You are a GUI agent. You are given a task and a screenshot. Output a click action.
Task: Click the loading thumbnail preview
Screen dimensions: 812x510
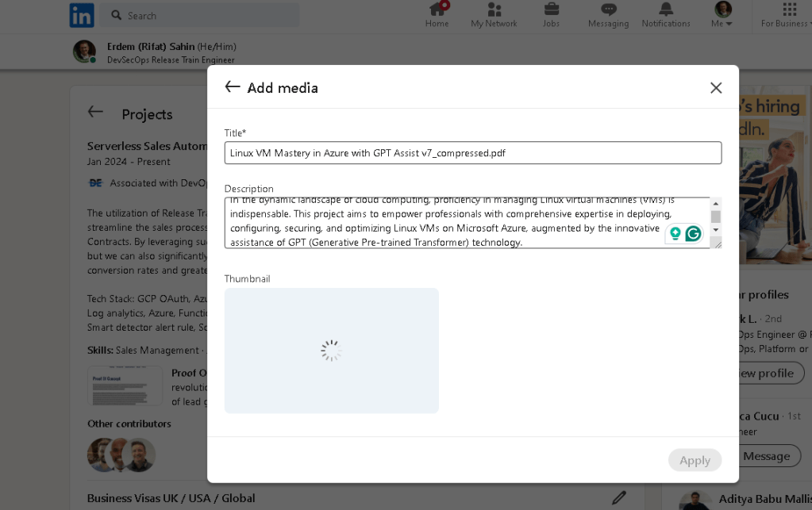point(332,351)
